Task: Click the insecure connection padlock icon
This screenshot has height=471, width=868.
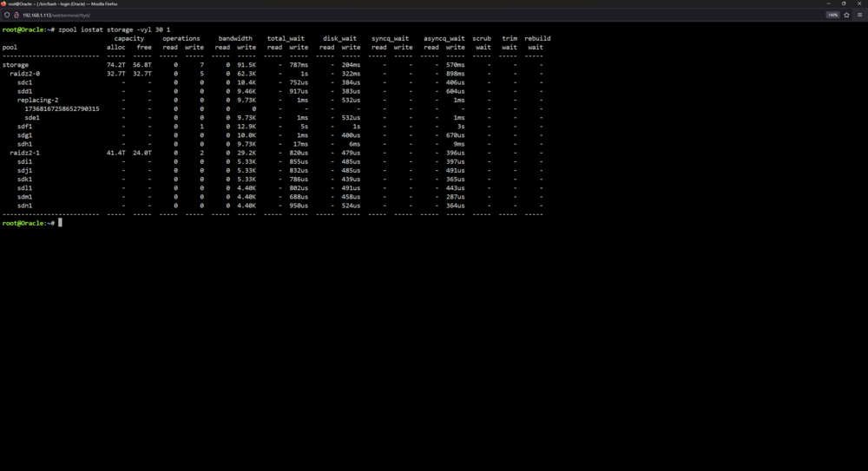Action: [16, 15]
